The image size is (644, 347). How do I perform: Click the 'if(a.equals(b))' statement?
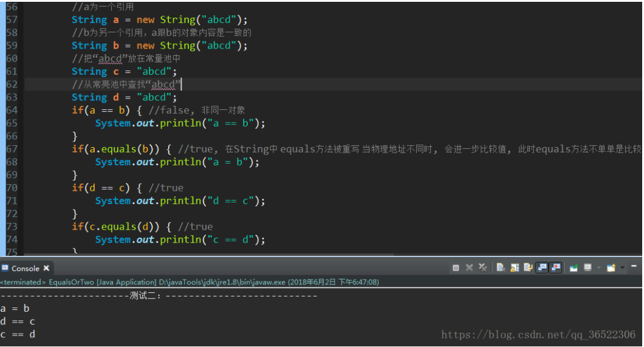(x=122, y=149)
